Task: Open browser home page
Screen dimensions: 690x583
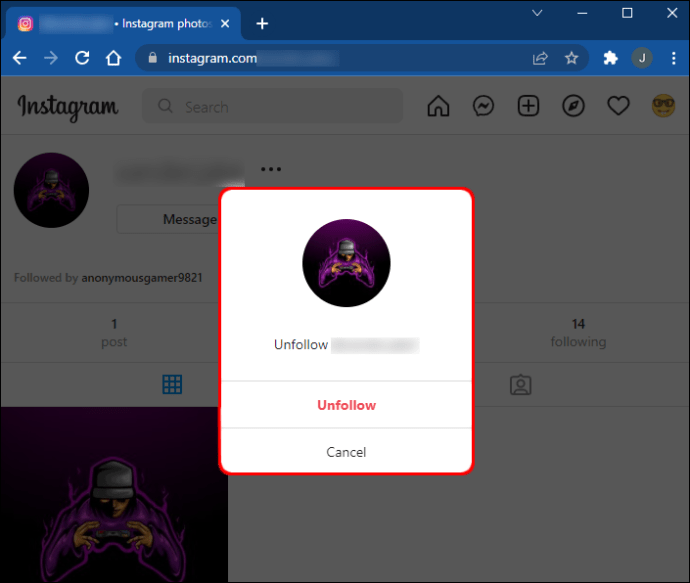Action: [x=113, y=58]
